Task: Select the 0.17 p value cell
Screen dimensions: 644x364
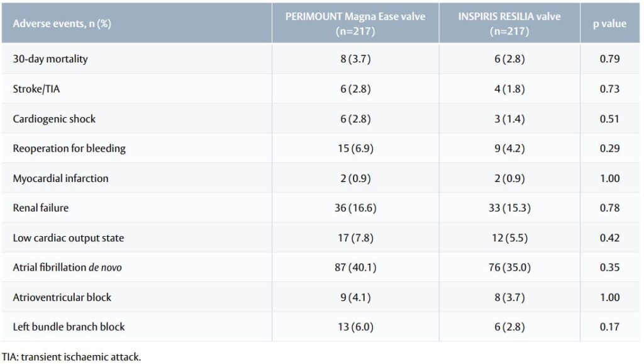Action: pyautogui.click(x=609, y=327)
